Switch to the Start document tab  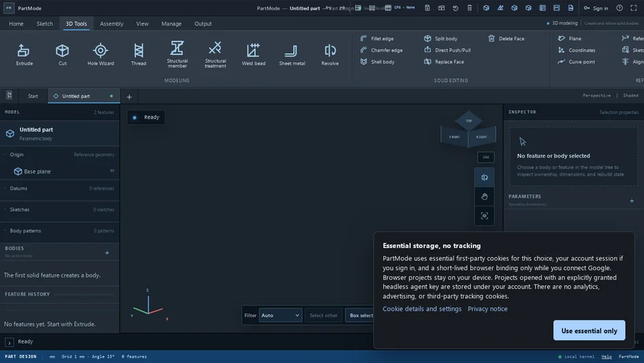[x=33, y=96]
